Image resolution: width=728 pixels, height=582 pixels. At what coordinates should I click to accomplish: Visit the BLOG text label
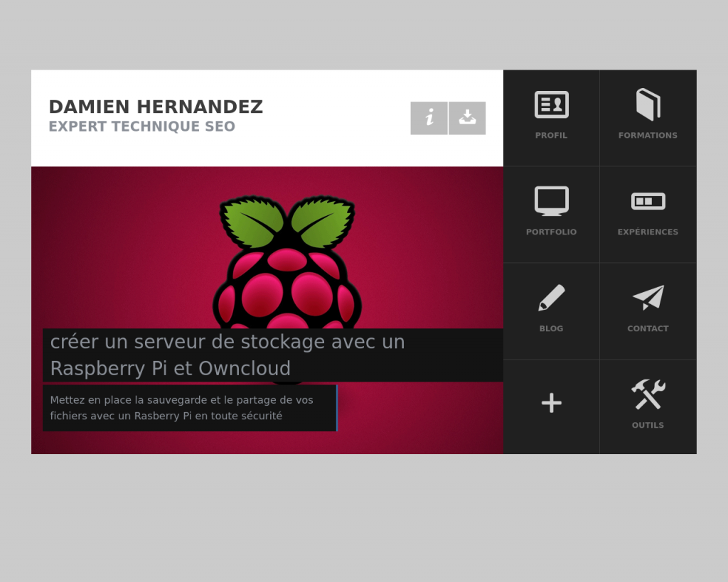coord(551,329)
